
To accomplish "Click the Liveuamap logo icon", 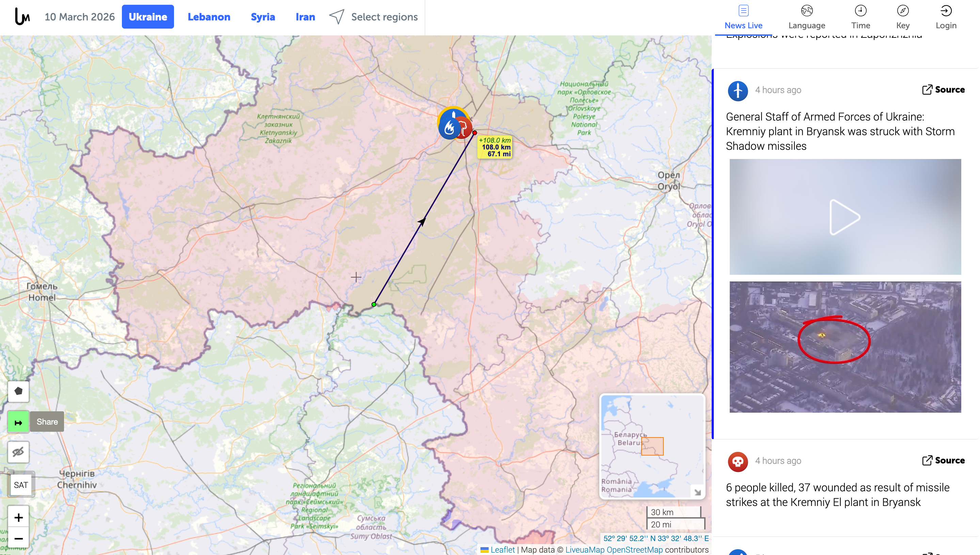I will click(22, 17).
